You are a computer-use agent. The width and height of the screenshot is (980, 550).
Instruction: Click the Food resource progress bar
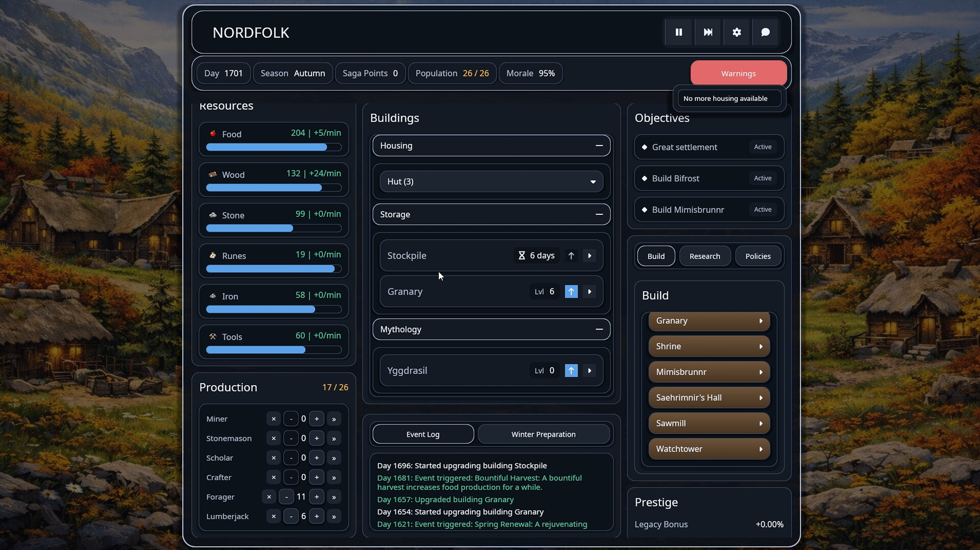(x=274, y=147)
